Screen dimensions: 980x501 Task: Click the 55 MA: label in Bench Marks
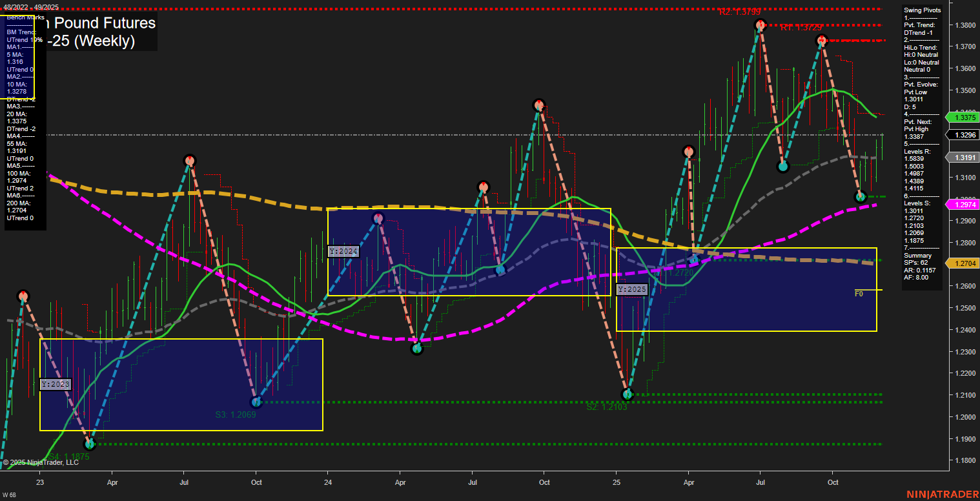(15, 143)
